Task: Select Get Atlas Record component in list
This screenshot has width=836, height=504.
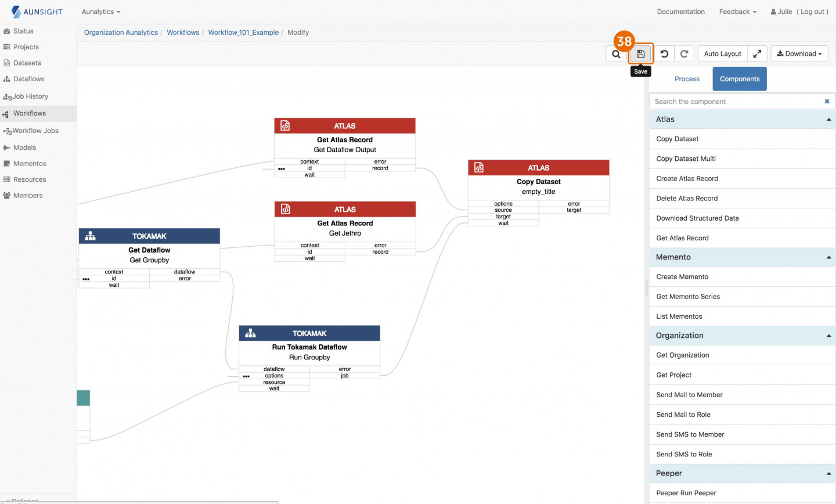Action: [x=742, y=238]
